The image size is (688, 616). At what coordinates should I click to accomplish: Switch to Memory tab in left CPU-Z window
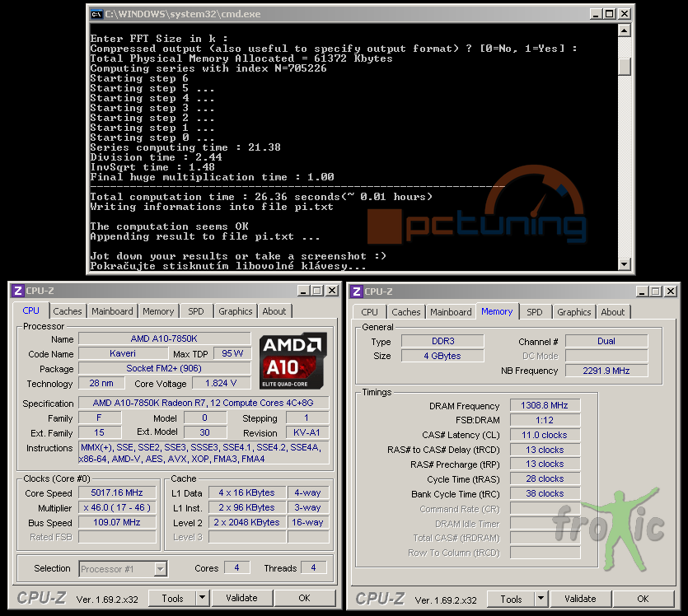click(x=158, y=311)
